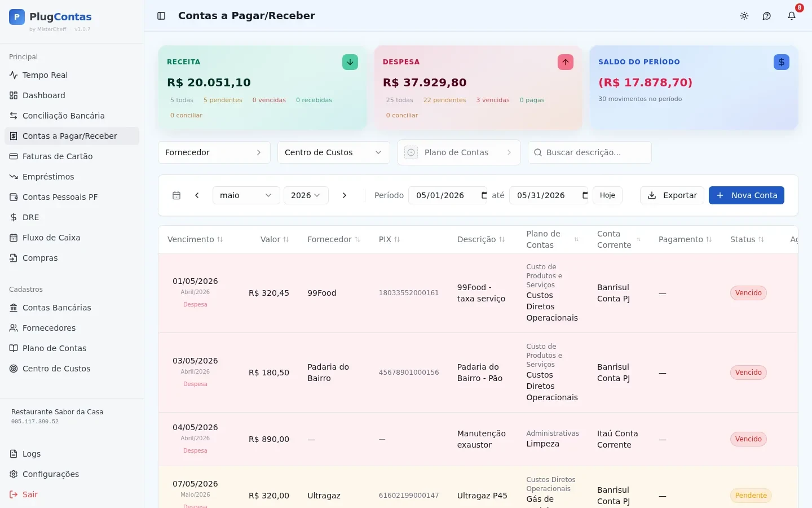Click the green Receita down-arrow icon
The width and height of the screenshot is (812, 508).
point(350,62)
